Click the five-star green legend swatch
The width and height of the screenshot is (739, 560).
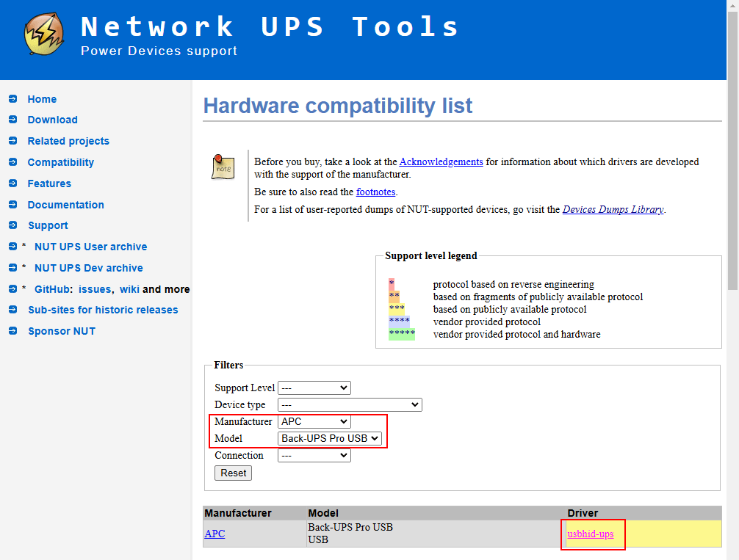402,334
